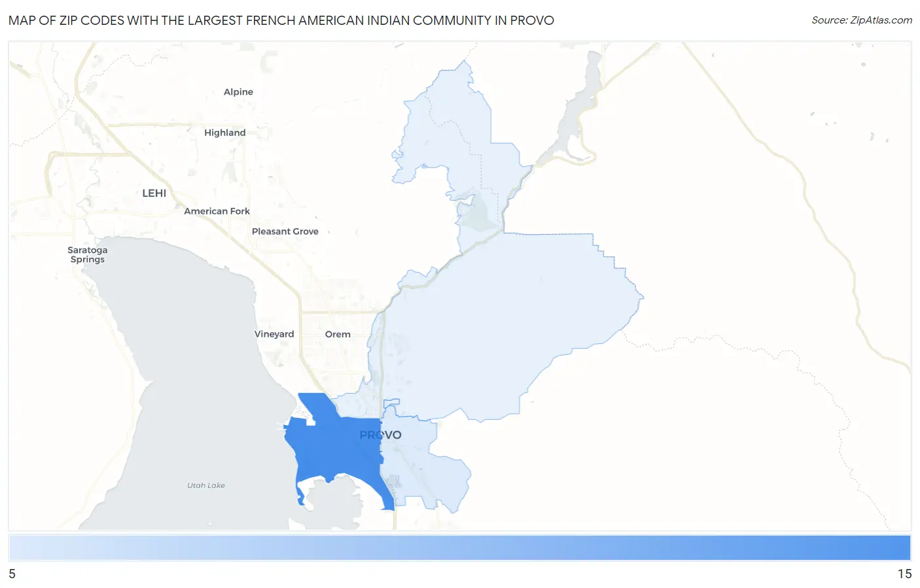Viewport: 920px width, 588px height.
Task: Click the Saratoga Springs label
Action: coord(88,254)
